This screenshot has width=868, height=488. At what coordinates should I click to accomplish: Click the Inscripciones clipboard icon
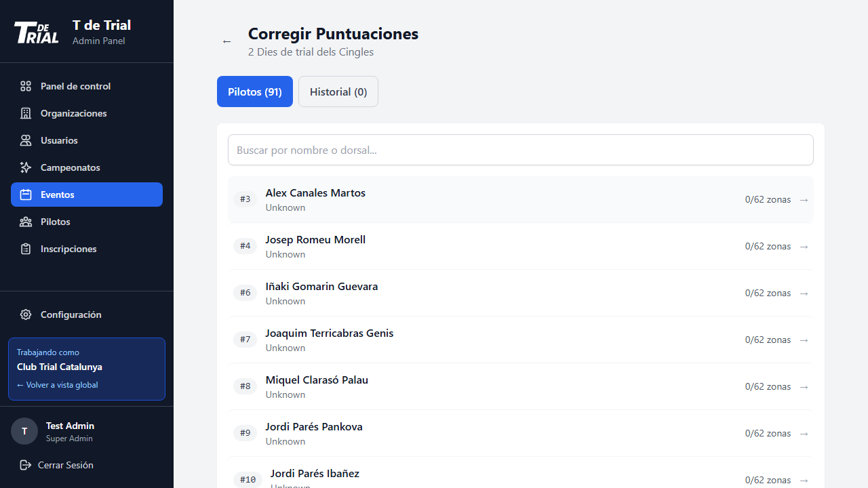(26, 249)
